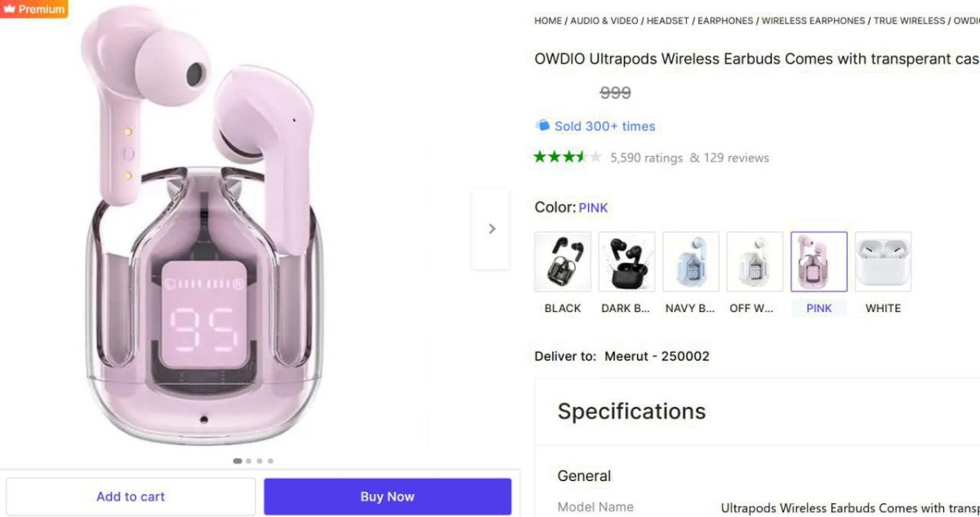Open WIRELESS EARPHONES breadcrumb link
Screen dimensions: 980x517
813,20
